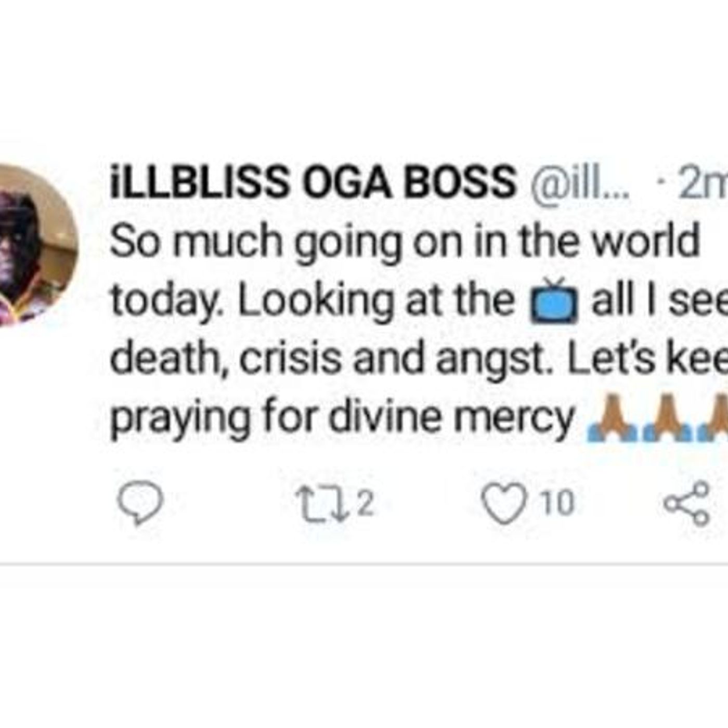Open iLLBLISS OGA BOSS display name
Viewport: 728px width, 728px height.
(313, 182)
